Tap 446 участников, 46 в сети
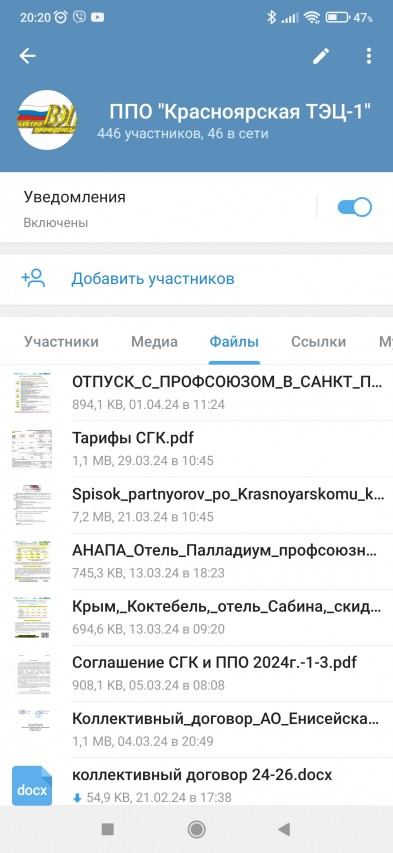Viewport: 393px width, 853px height. coord(183,133)
